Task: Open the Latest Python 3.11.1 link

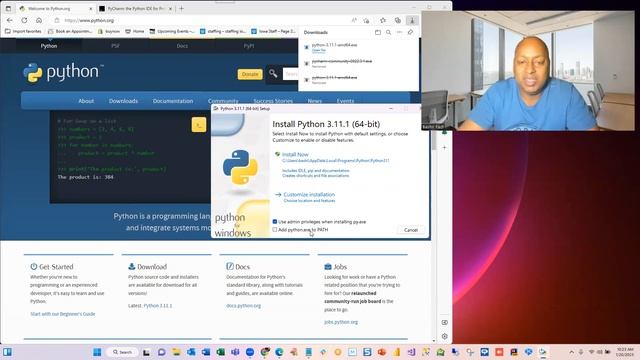Action: (x=158, y=306)
